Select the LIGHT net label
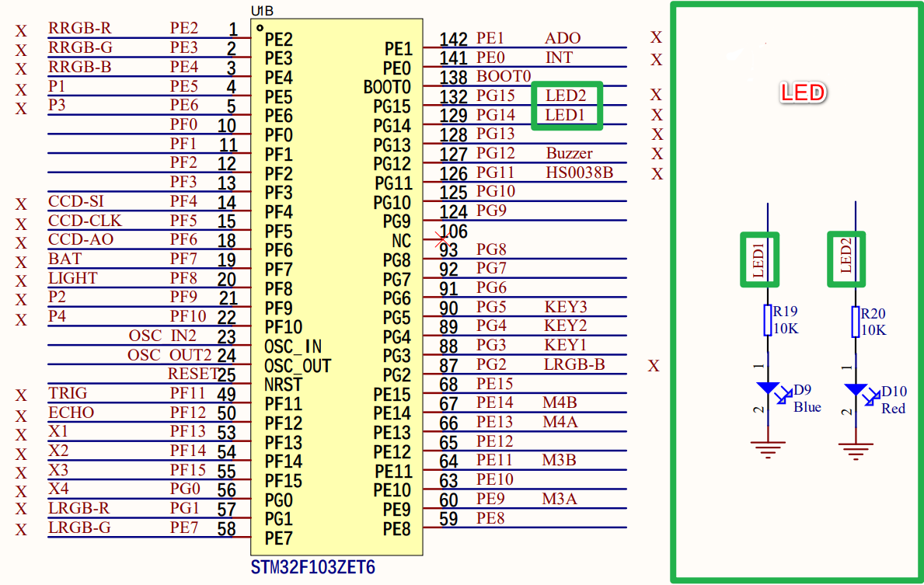This screenshot has height=585, width=924. click(73, 277)
